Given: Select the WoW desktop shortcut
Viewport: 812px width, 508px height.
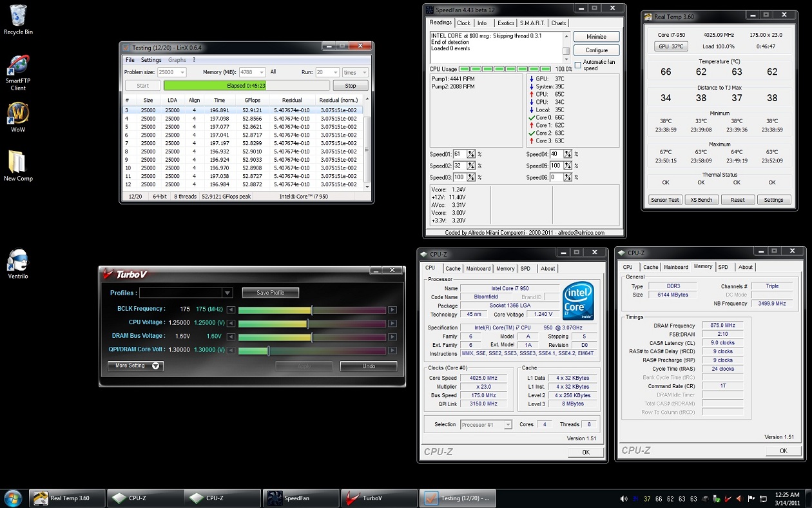Looking at the screenshot, I should click(18, 117).
